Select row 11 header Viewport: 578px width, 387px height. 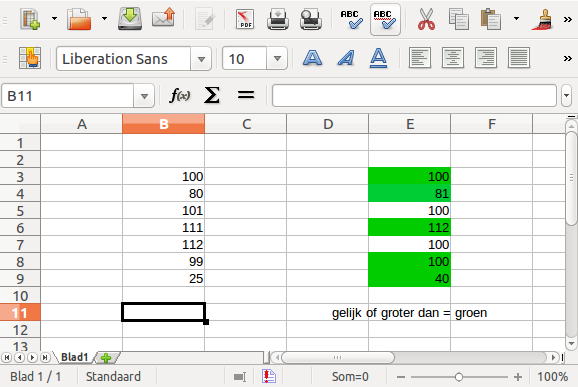(x=20, y=313)
